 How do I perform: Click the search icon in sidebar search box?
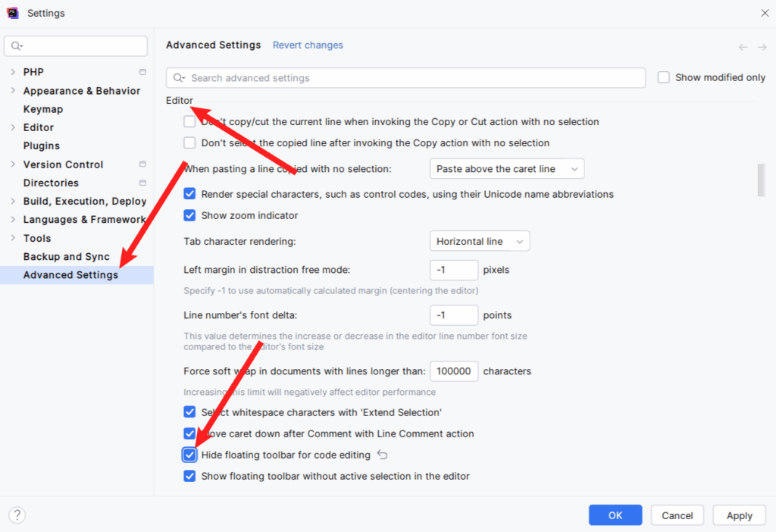[17, 46]
